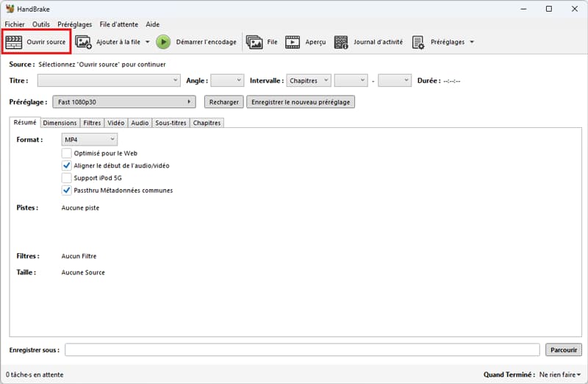
Task: Click the Aucune piste text
Action: click(x=80, y=207)
